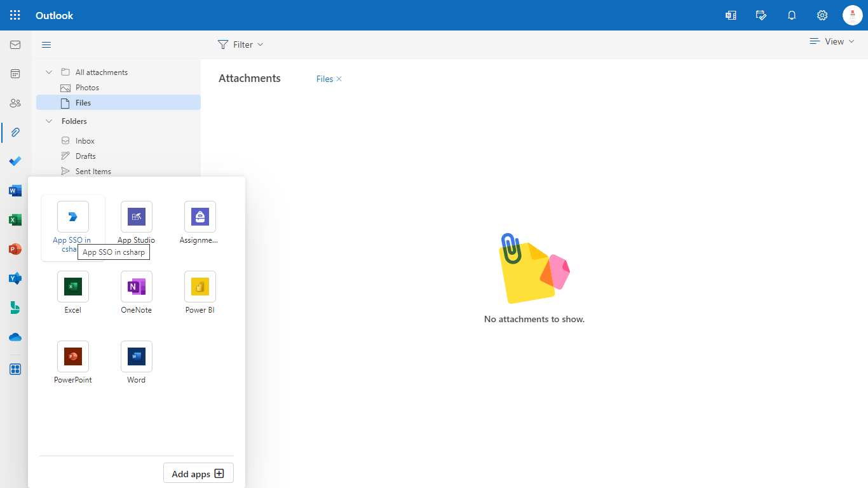Click the Outlook title link
868x488 pixels.
54,15
